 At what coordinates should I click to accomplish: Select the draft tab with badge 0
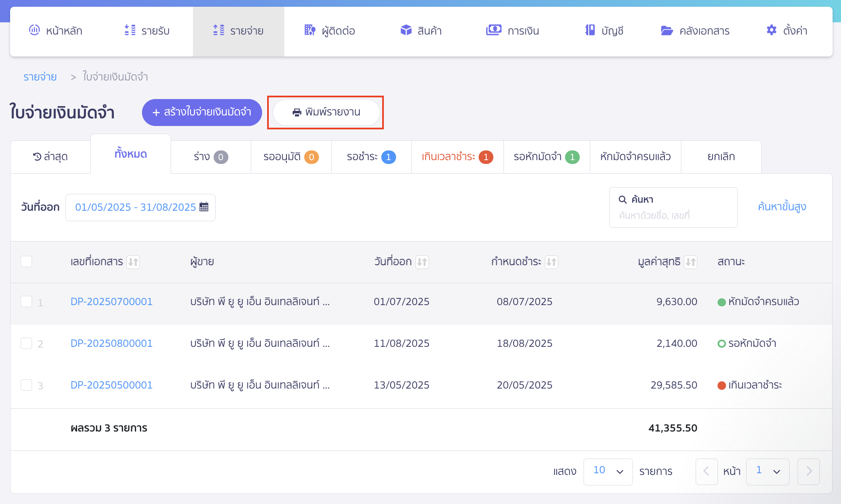click(x=211, y=157)
